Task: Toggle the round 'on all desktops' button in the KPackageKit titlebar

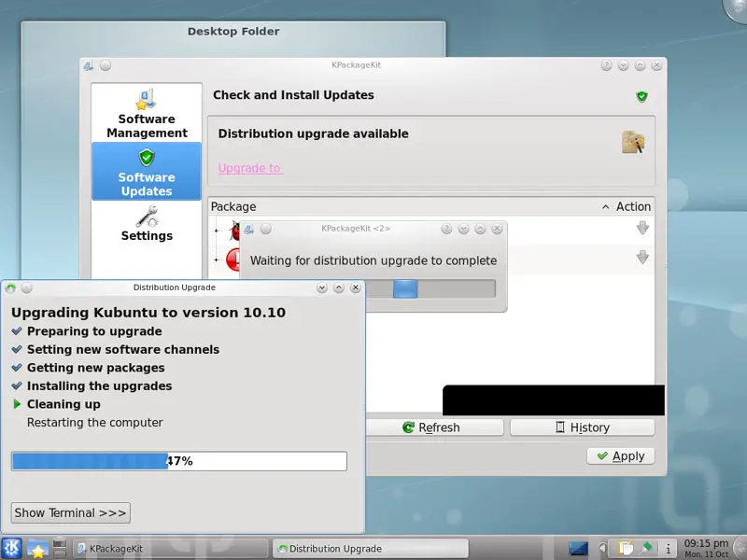Action: point(106,65)
